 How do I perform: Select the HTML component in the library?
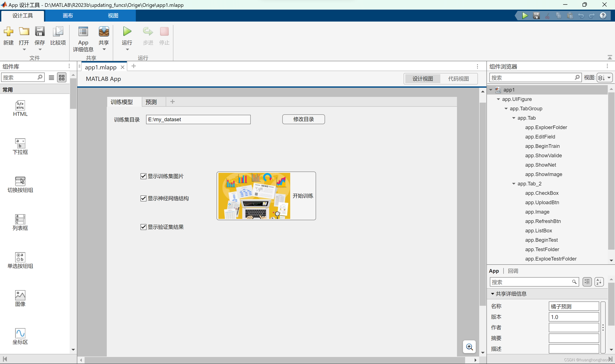click(x=20, y=106)
